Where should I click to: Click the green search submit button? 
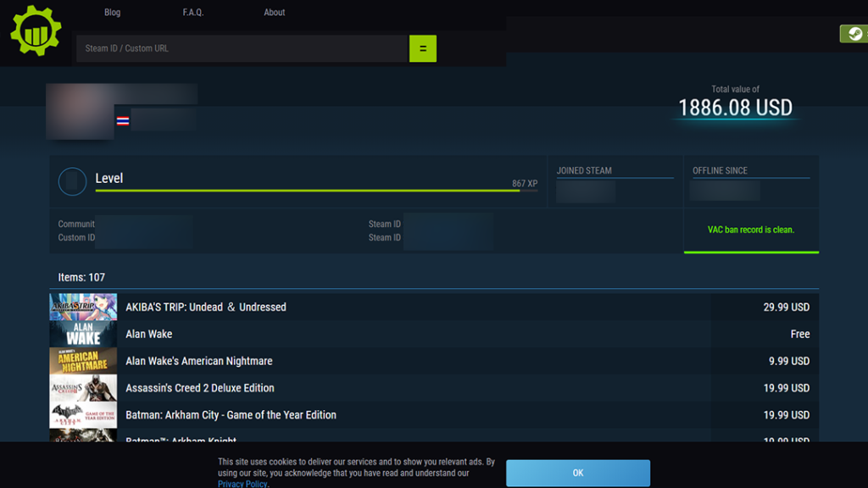click(x=423, y=48)
